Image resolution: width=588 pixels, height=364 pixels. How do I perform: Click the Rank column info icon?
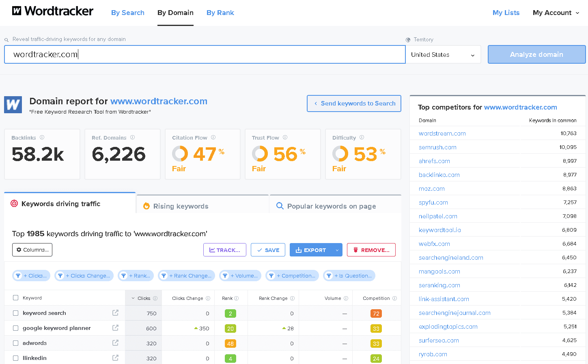pyautogui.click(x=237, y=298)
